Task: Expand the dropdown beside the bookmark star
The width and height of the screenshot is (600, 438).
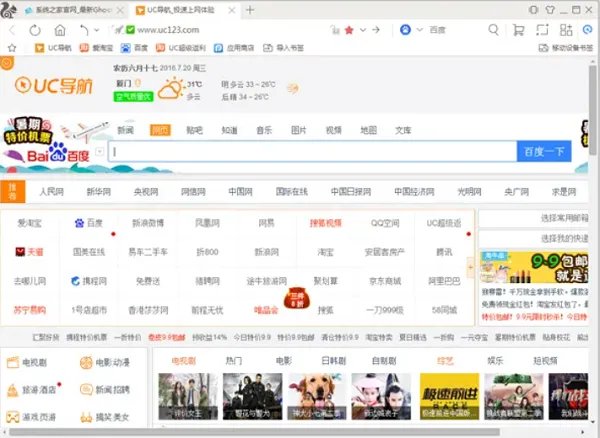Action: pyautogui.click(x=363, y=30)
